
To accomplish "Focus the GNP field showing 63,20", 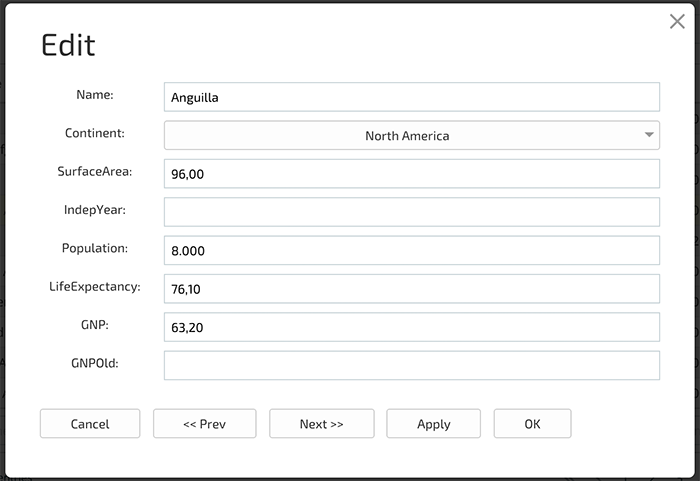I will tap(412, 327).
